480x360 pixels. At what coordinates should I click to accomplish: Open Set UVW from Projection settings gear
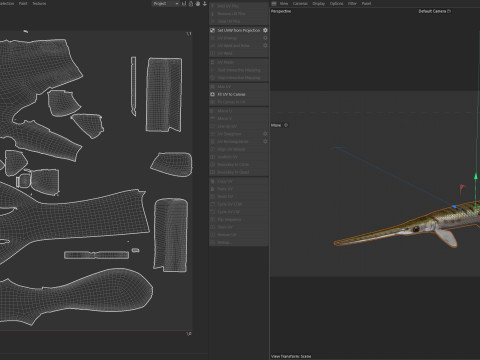coord(265,30)
